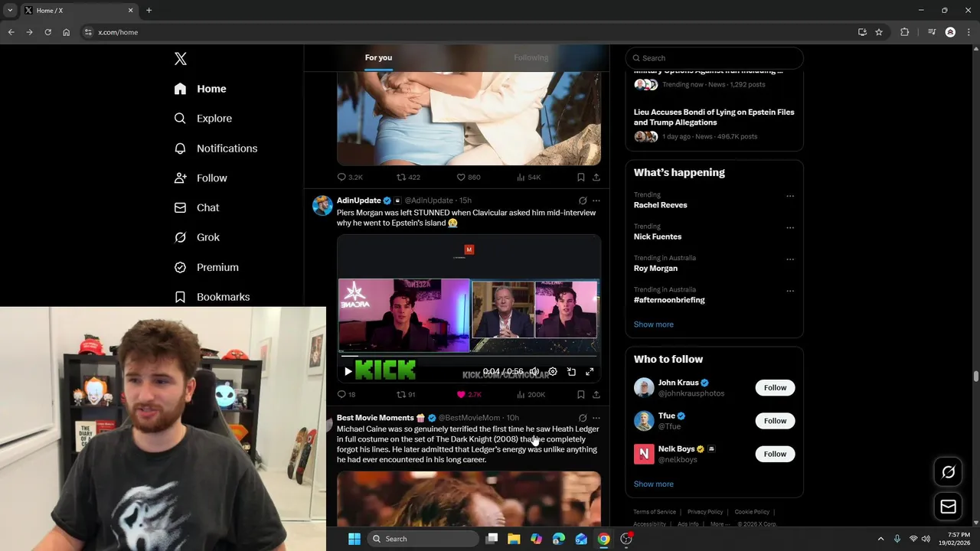980x551 pixels.
Task: More options for #afternoonbriefing trend
Action: coord(790,291)
